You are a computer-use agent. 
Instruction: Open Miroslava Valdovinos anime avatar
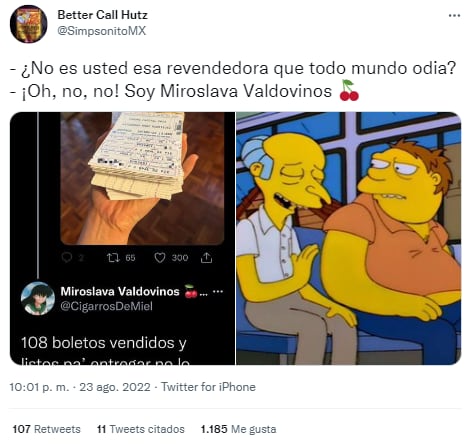[x=38, y=298]
